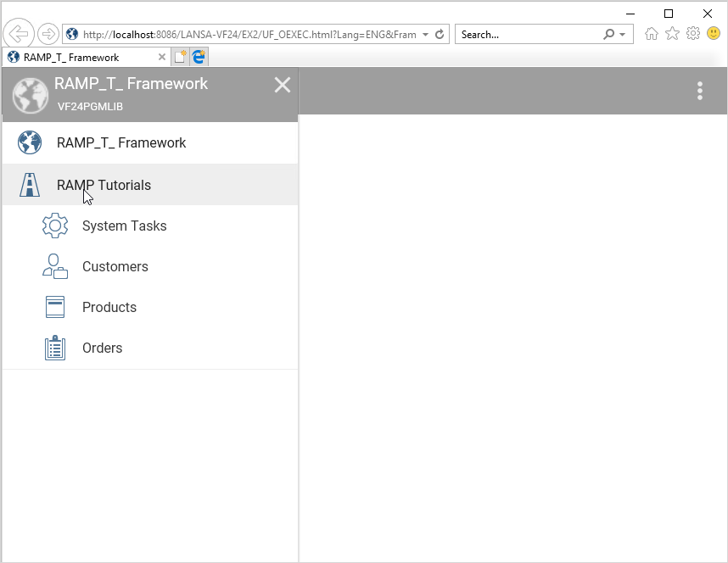
Task: Open Orders menu item
Action: click(x=150, y=348)
